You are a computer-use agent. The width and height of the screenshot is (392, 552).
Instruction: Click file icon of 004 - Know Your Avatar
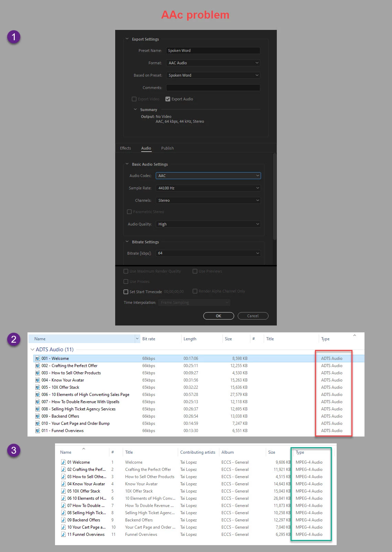point(37,380)
